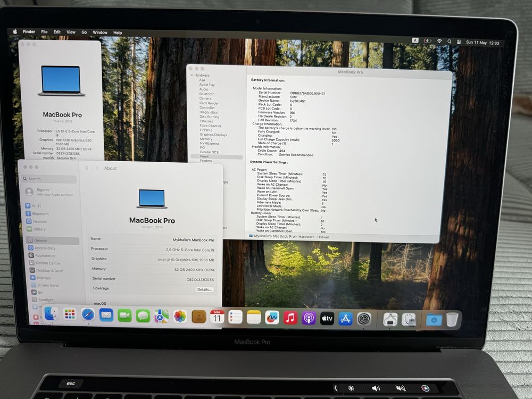532x399 pixels.
Task: Open the Window menu
Action: [x=100, y=32]
